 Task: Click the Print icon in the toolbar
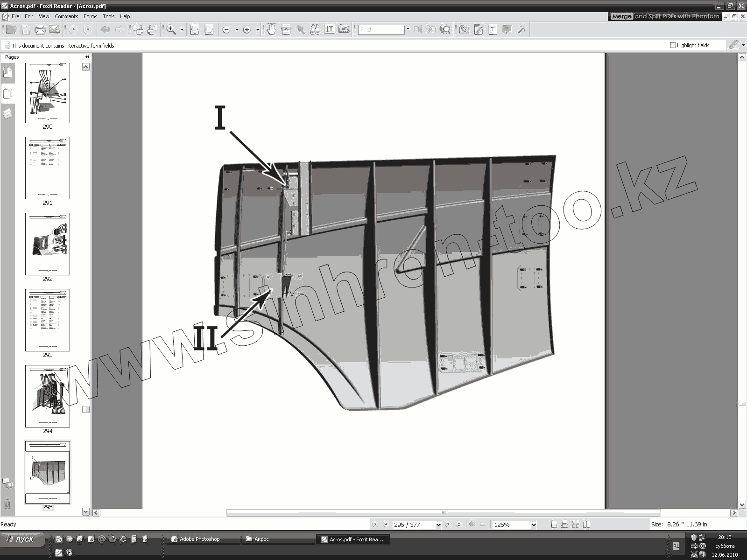pyautogui.click(x=40, y=30)
